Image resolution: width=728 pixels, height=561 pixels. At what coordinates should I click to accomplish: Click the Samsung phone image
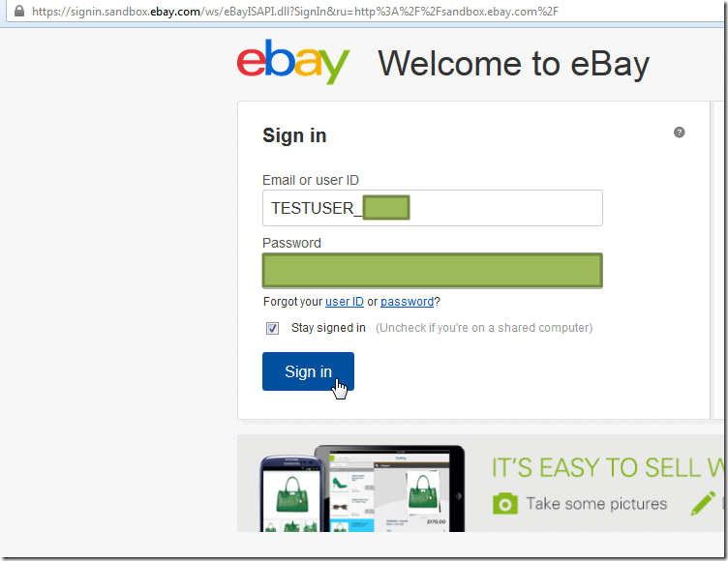pyautogui.click(x=290, y=493)
